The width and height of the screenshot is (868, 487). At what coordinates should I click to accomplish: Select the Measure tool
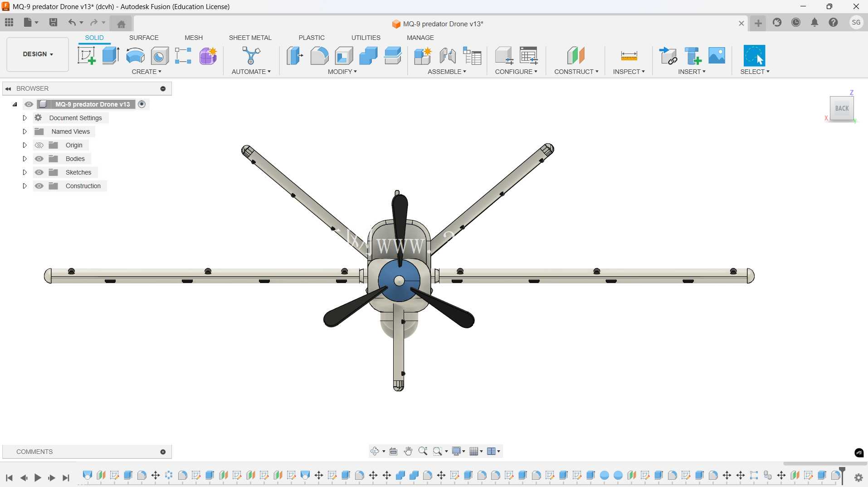pyautogui.click(x=629, y=56)
